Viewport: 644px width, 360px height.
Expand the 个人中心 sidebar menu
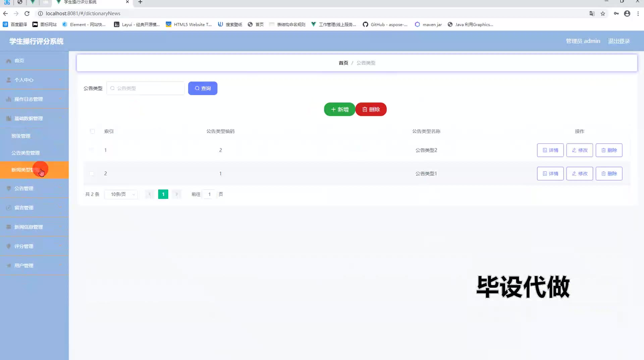34,80
